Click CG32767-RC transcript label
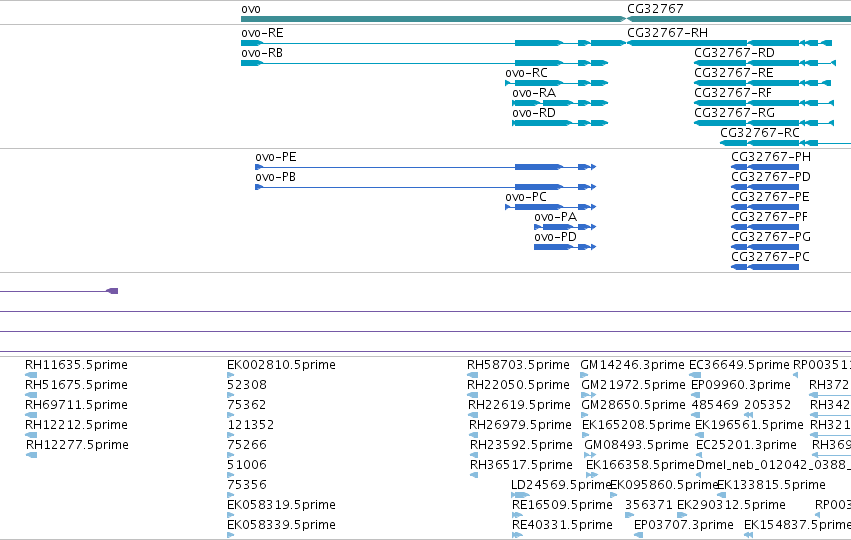851x540 pixels. click(x=760, y=134)
